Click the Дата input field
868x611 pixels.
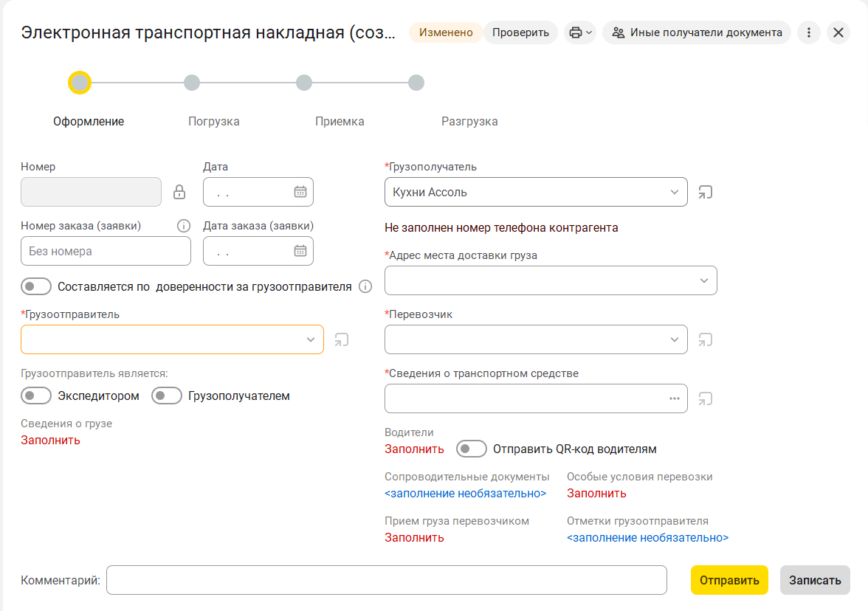pyautogui.click(x=258, y=192)
